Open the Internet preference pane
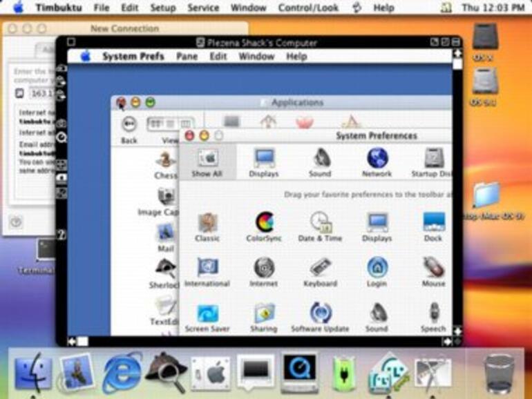The image size is (532, 399). [x=264, y=272]
